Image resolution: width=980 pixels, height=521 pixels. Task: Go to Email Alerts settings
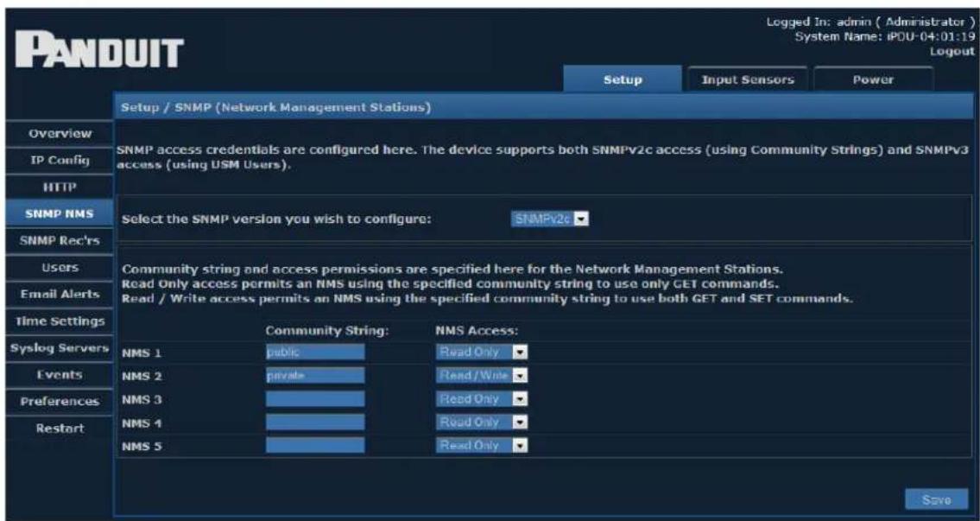point(60,294)
